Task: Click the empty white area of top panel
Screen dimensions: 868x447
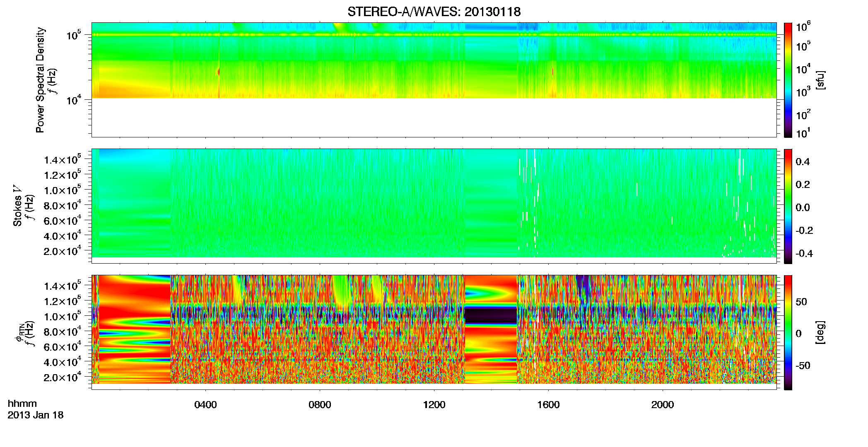Action: 434,117
